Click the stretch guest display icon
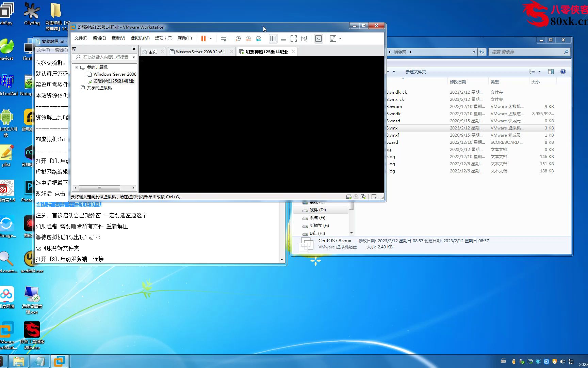The height and width of the screenshot is (368, 588). pos(333,39)
